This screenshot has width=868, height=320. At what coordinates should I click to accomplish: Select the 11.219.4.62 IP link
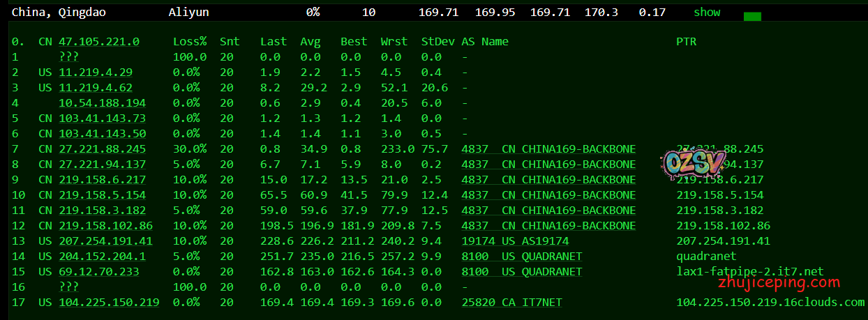coord(96,88)
